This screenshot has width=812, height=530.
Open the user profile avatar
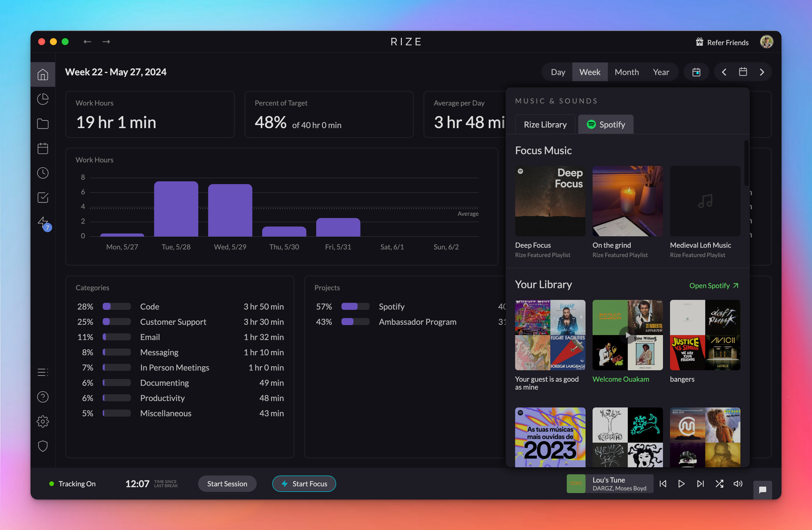tap(766, 42)
